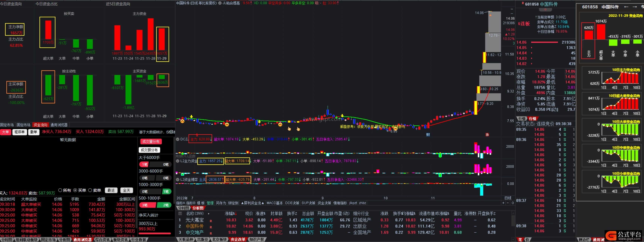Switch to the 资金流向 tab
644x242 pixels.
click(40, 125)
